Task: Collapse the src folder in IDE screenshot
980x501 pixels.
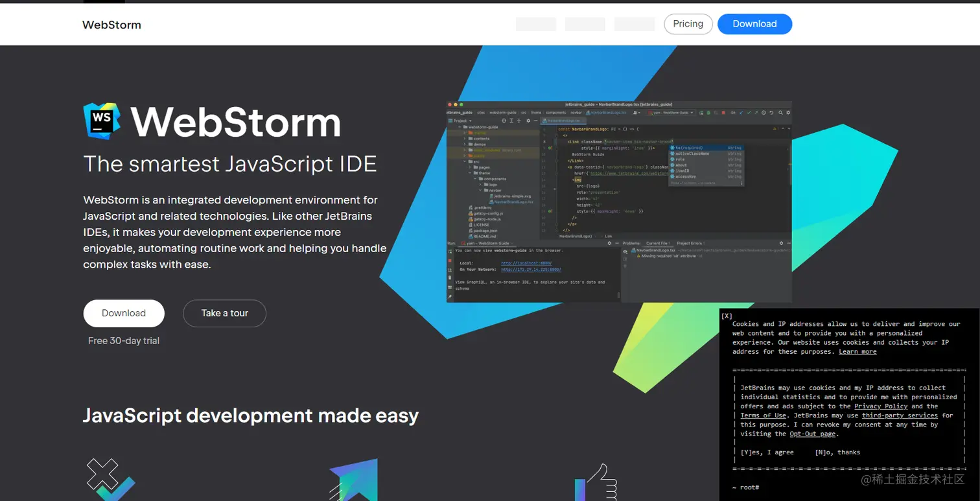Action: [x=465, y=161]
